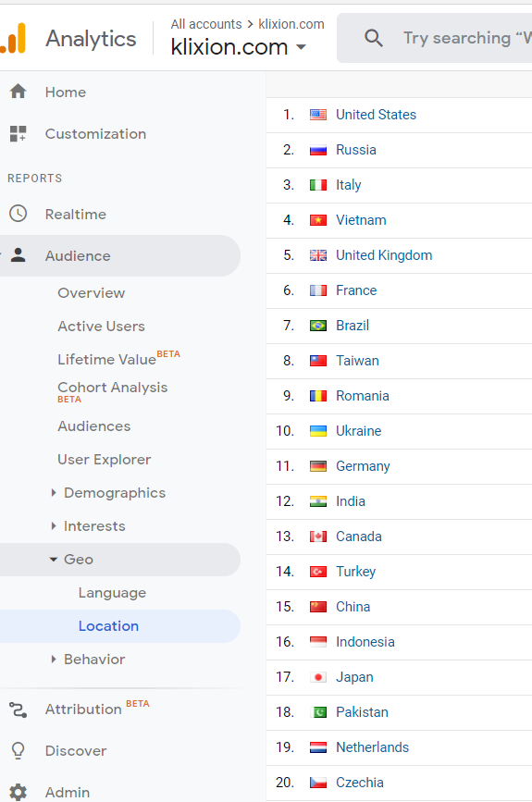Open Audiences report
Image resolution: width=532 pixels, height=802 pixels.
tap(94, 426)
